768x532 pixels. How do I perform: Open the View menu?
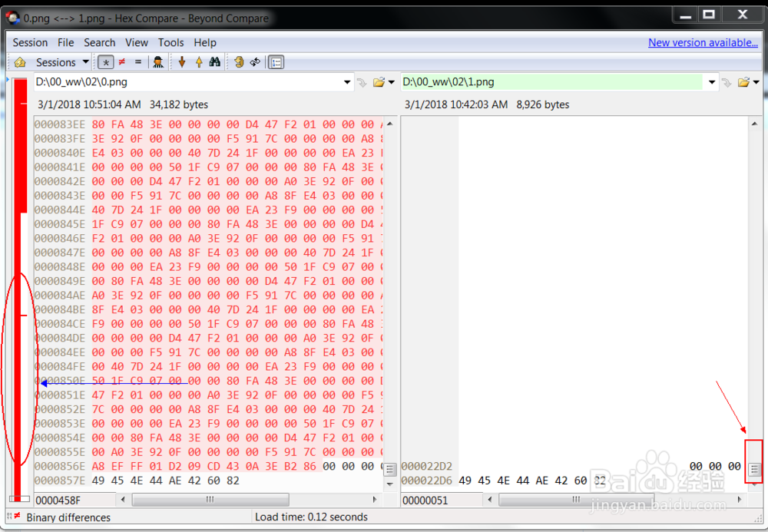pos(137,42)
